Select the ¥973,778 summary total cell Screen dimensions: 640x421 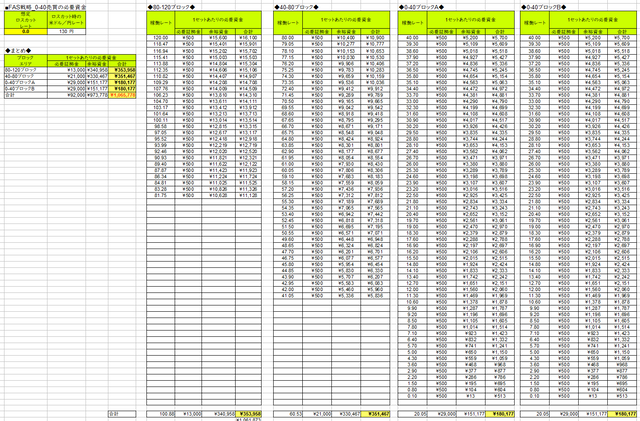coord(97,95)
